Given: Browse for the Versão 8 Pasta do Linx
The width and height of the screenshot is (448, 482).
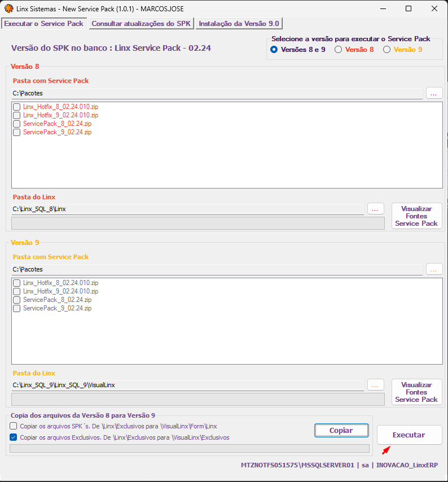Looking at the screenshot, I should [375, 209].
